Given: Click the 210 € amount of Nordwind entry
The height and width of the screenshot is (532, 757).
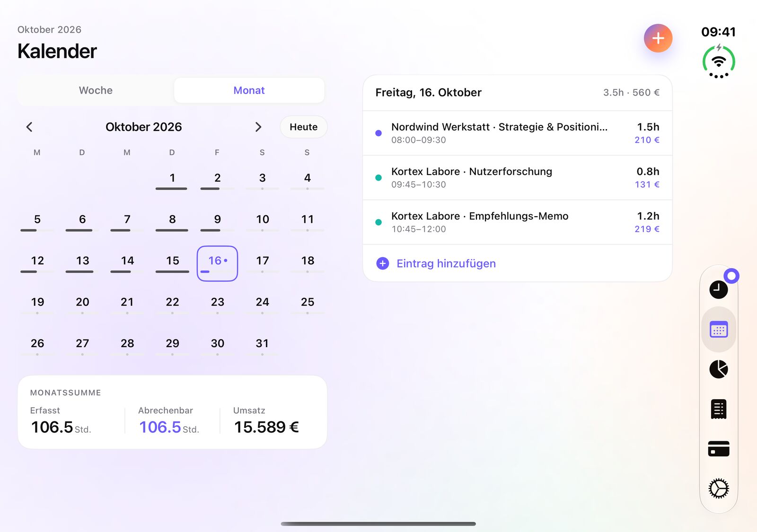Looking at the screenshot, I should coord(647,140).
